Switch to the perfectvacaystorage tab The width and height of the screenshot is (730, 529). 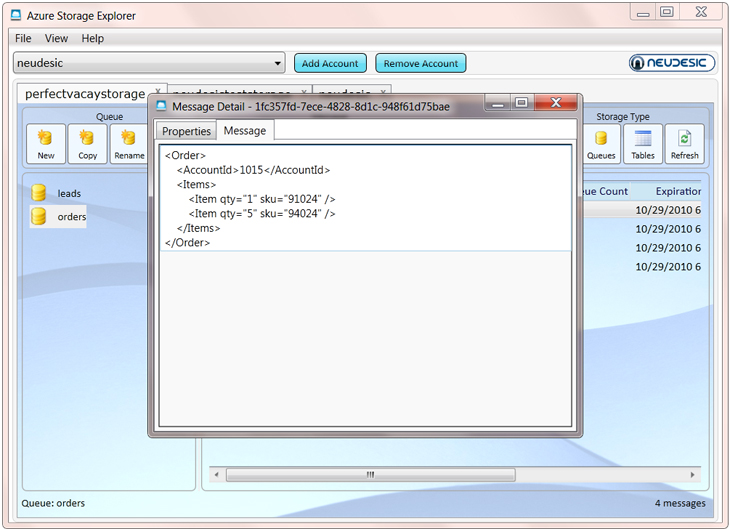(85, 94)
